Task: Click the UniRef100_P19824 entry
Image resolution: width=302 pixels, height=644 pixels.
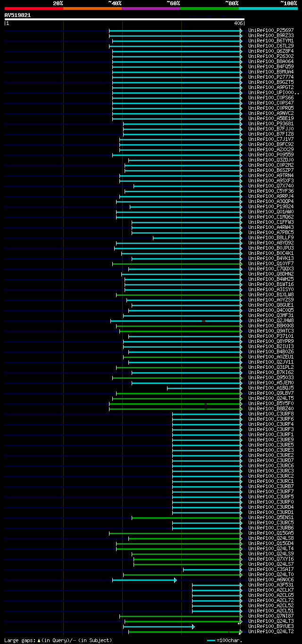Action: [271, 207]
